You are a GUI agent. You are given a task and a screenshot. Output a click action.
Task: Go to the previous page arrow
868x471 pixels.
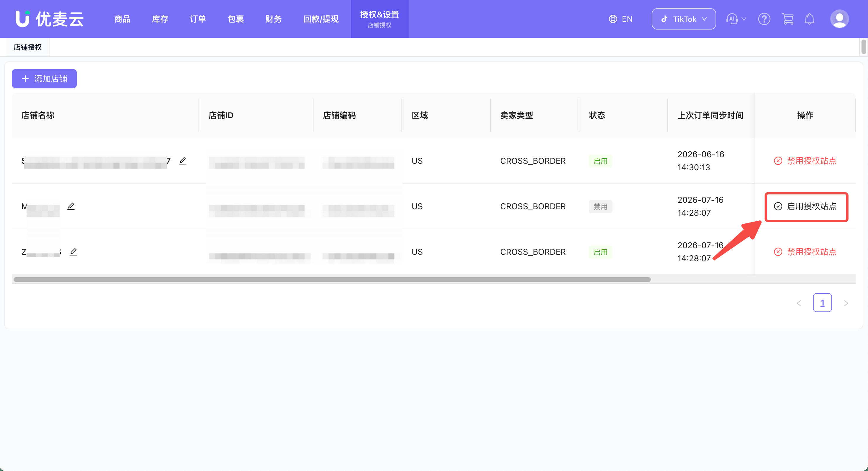[799, 303]
